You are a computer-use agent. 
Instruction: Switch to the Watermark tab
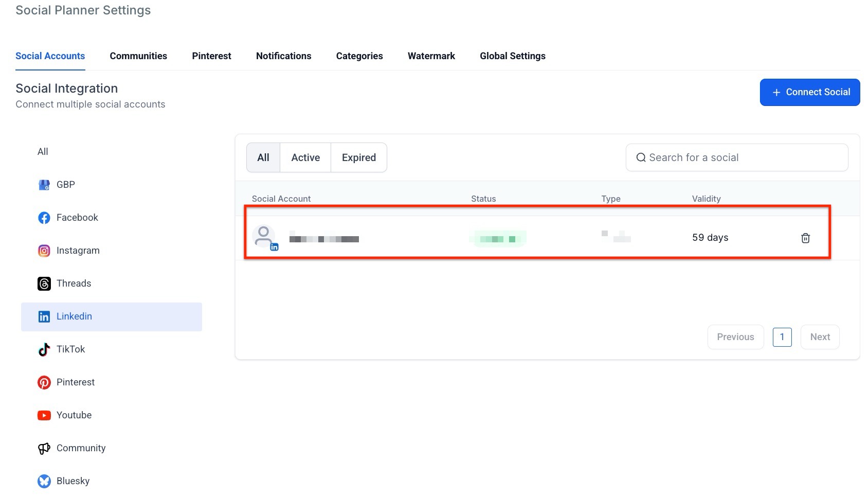pyautogui.click(x=431, y=56)
